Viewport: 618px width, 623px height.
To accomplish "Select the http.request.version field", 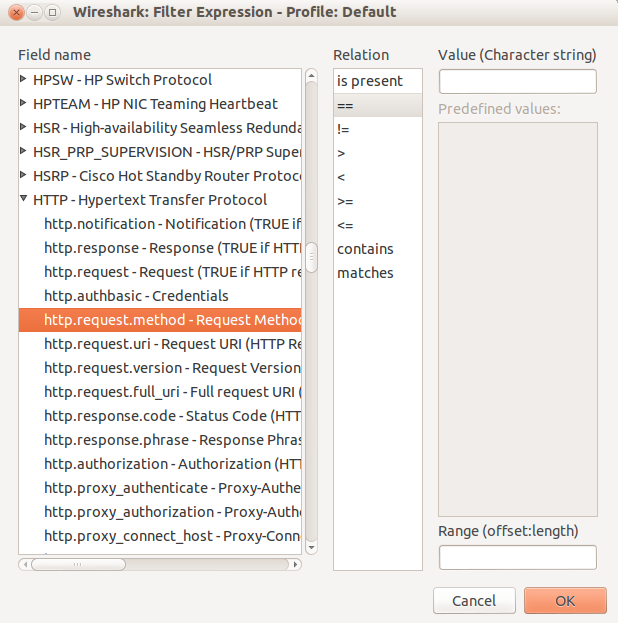I will click(160, 368).
